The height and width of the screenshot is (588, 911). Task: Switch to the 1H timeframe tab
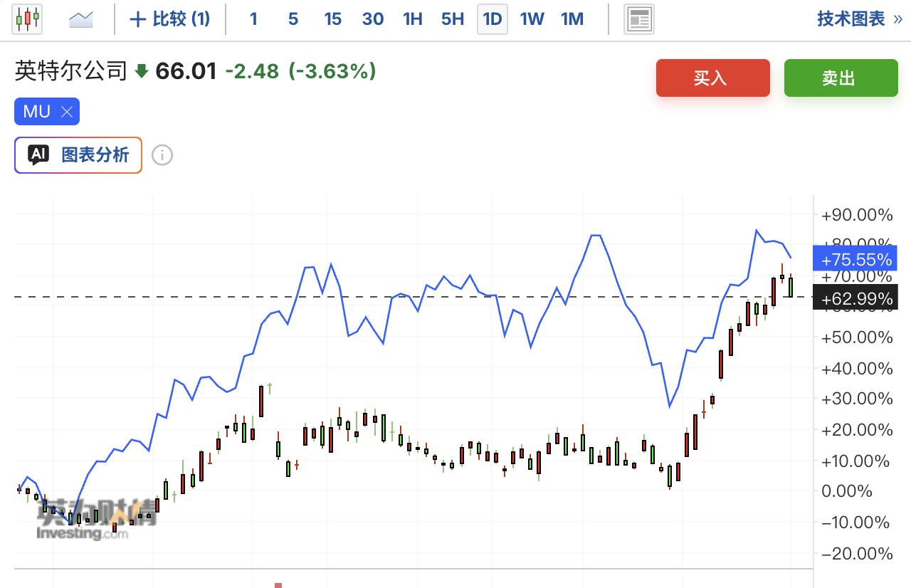[413, 19]
